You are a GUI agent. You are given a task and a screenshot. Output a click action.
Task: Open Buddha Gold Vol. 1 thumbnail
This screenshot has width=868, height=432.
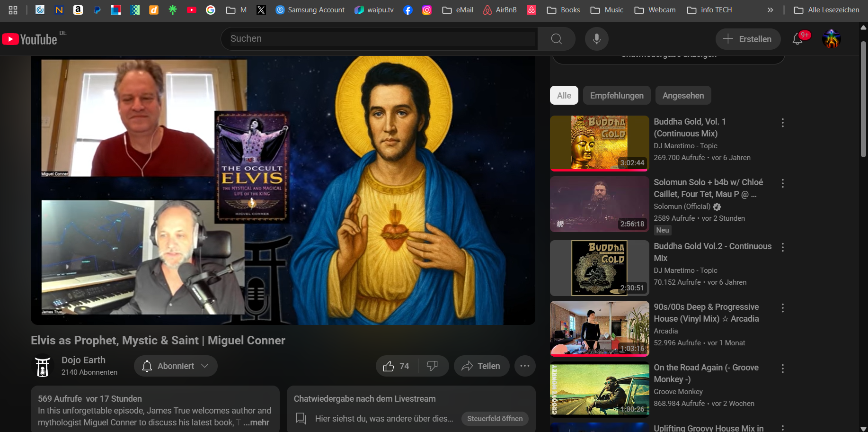click(599, 143)
